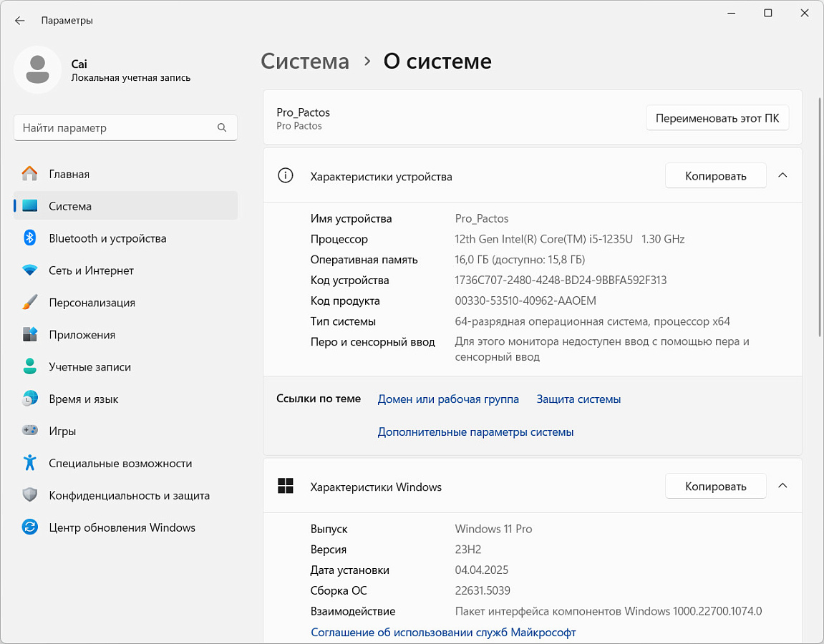
Task: Select Bluetooth и устройства in sidebar
Action: [x=125, y=238]
